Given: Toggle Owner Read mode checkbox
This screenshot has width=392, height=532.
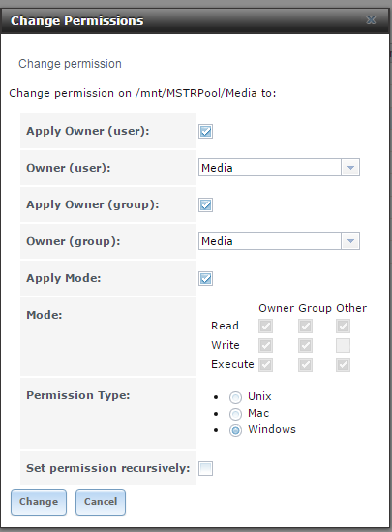Looking at the screenshot, I should (265, 326).
